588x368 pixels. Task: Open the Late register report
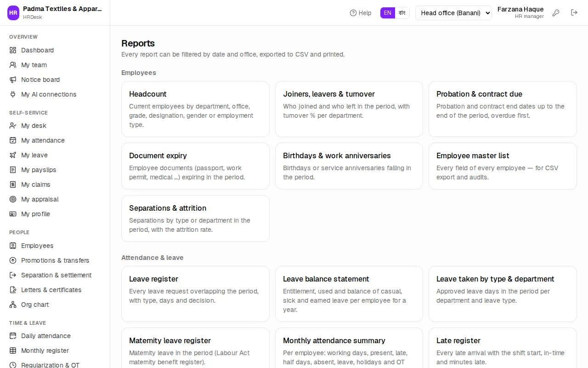pos(503,348)
